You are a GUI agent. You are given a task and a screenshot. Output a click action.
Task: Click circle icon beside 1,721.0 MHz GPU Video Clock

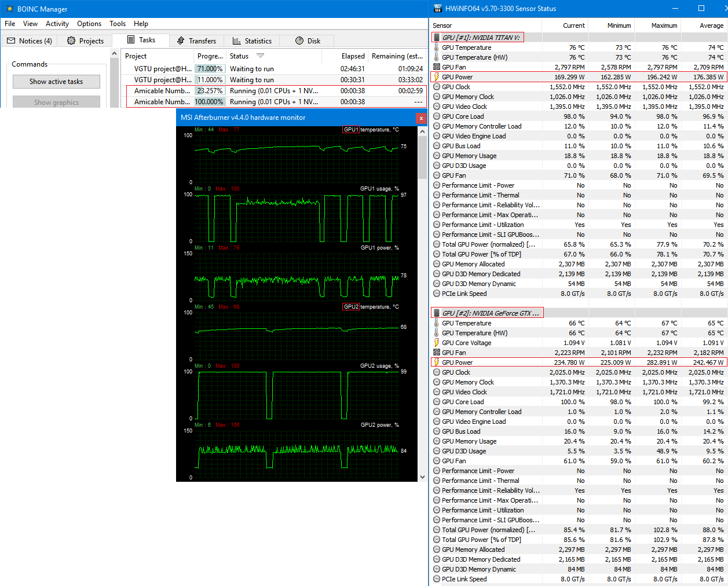437,392
